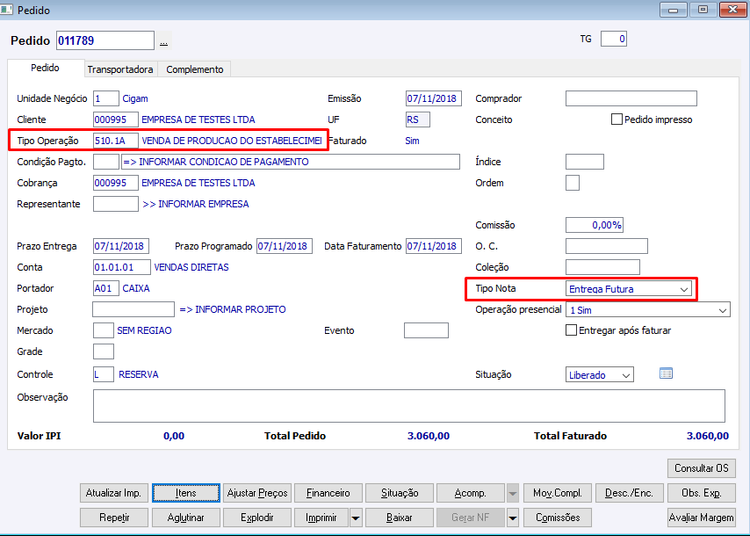Click the Coleção input field
The width and height of the screenshot is (750, 536).
tap(603, 267)
